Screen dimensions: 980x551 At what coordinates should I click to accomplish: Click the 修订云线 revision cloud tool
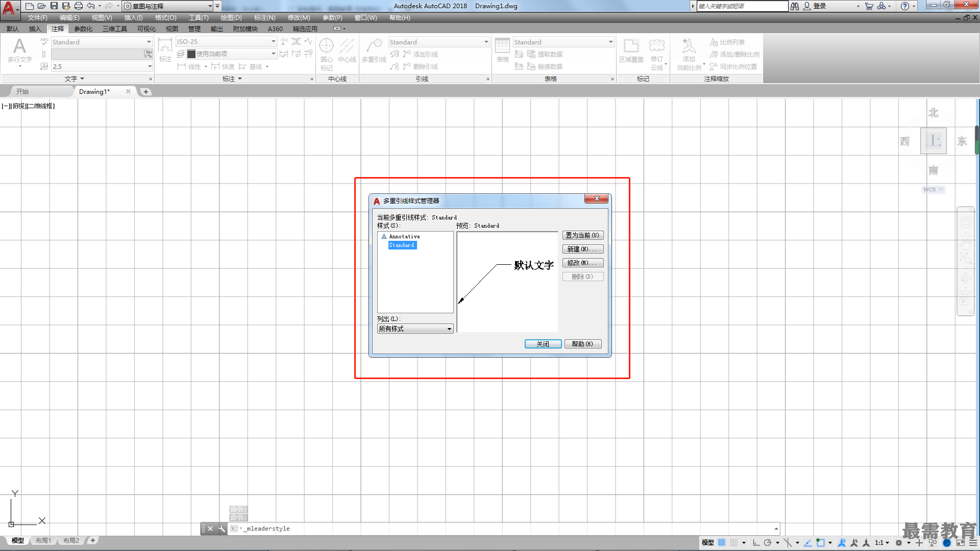click(657, 54)
